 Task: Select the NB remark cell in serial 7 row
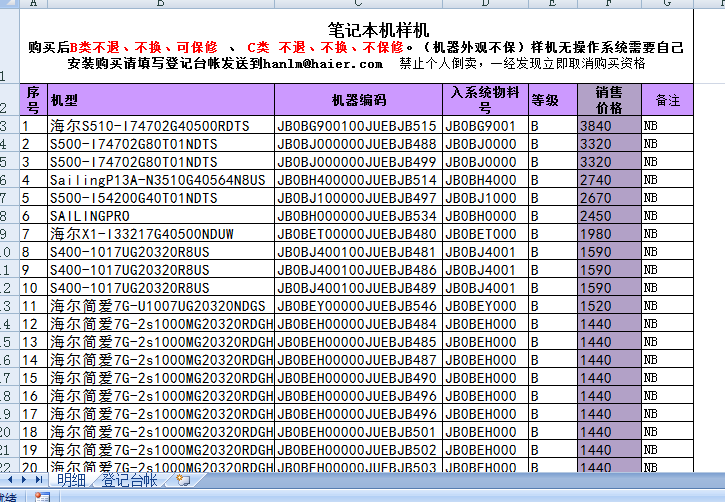tap(667, 233)
